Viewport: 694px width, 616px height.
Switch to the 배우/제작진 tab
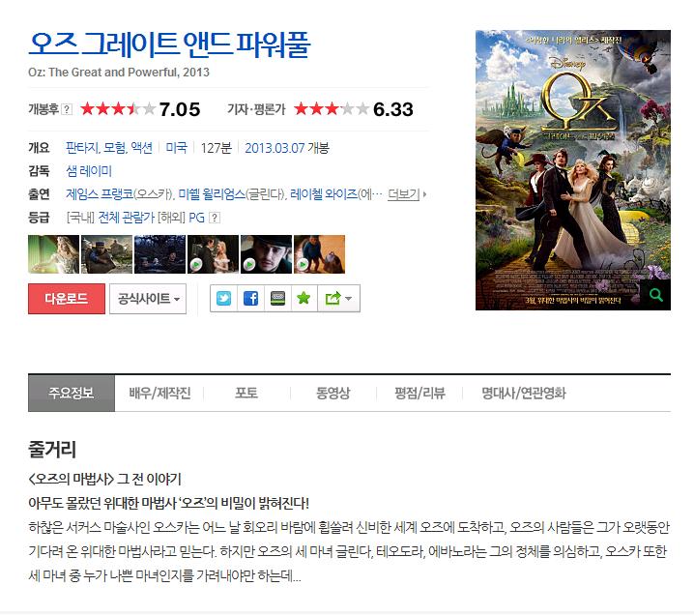(159, 394)
